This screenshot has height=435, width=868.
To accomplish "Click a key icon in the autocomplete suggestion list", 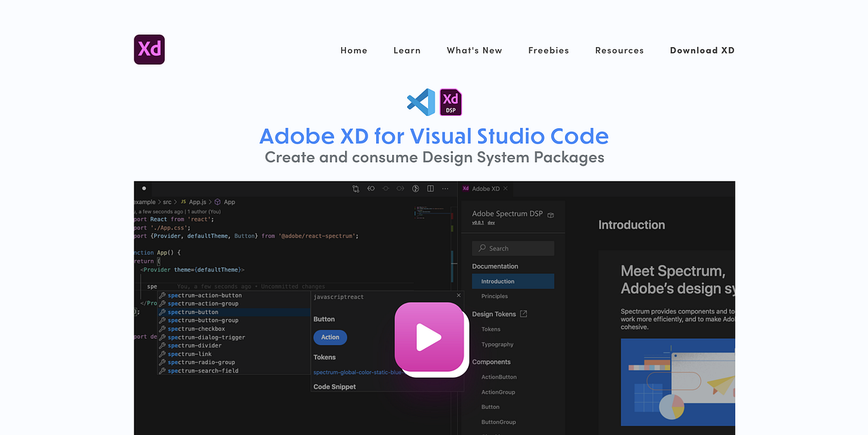I will [162, 311].
